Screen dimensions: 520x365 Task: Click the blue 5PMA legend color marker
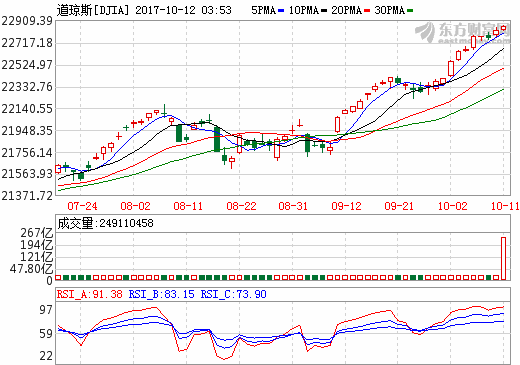point(281,11)
